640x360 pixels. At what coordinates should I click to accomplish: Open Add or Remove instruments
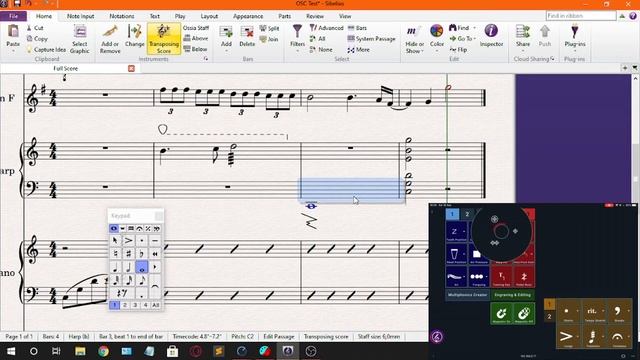tap(110, 39)
